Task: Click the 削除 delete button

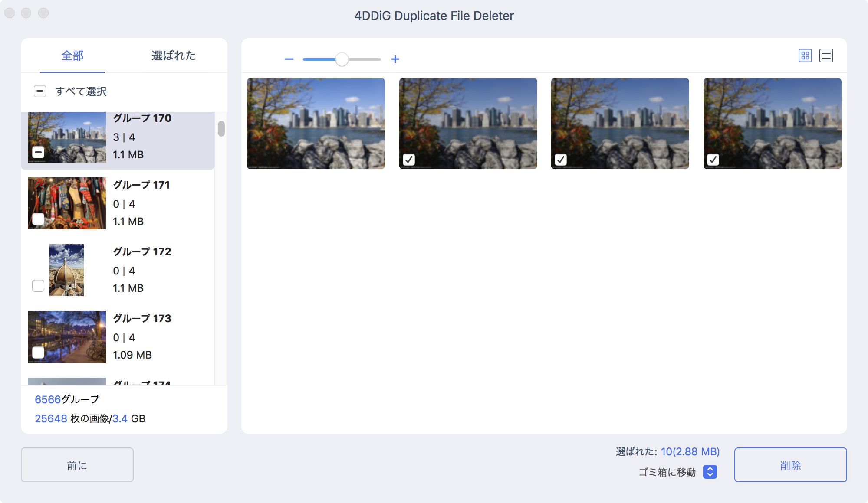Action: click(x=790, y=465)
